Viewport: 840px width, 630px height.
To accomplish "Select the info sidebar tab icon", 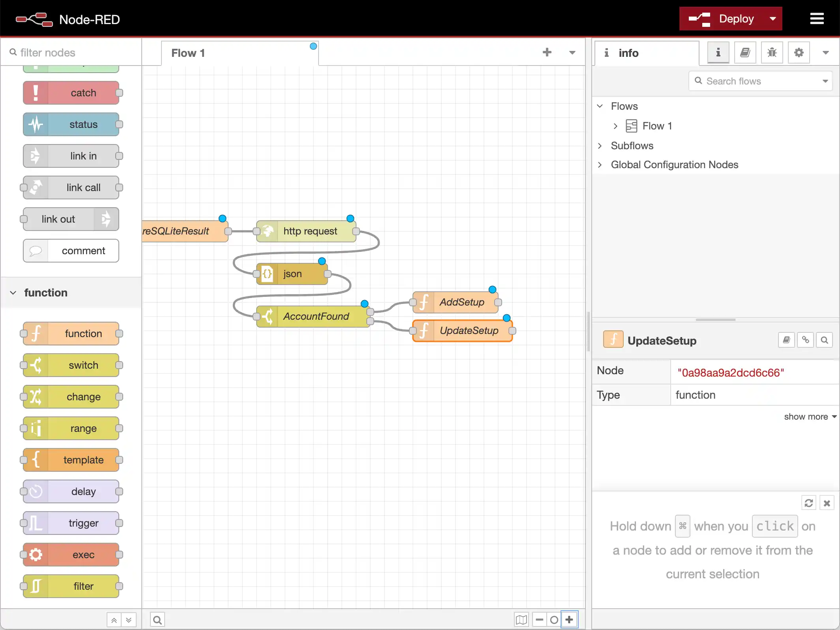I will coord(718,52).
